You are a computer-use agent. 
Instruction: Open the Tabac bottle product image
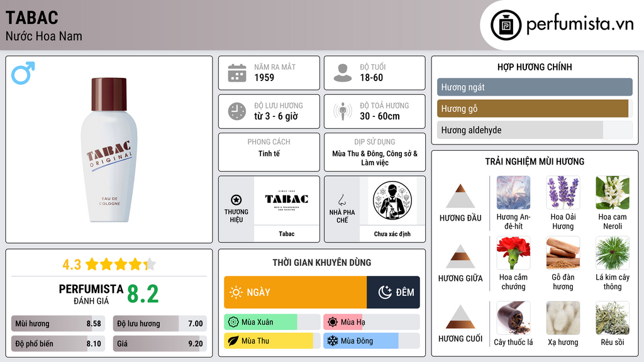pos(109,150)
